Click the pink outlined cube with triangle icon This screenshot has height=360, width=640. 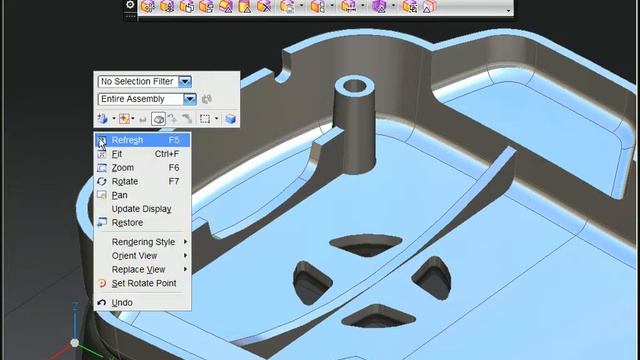[x=429, y=6]
